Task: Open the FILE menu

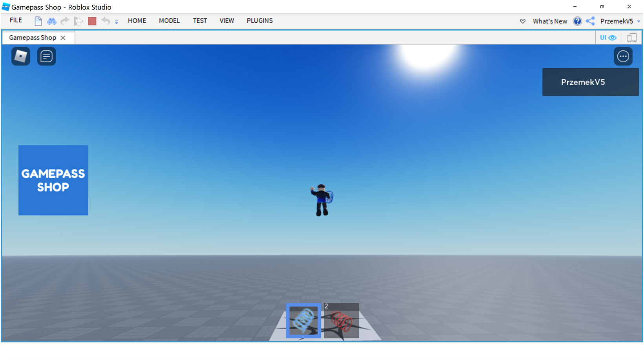Action: click(x=16, y=20)
